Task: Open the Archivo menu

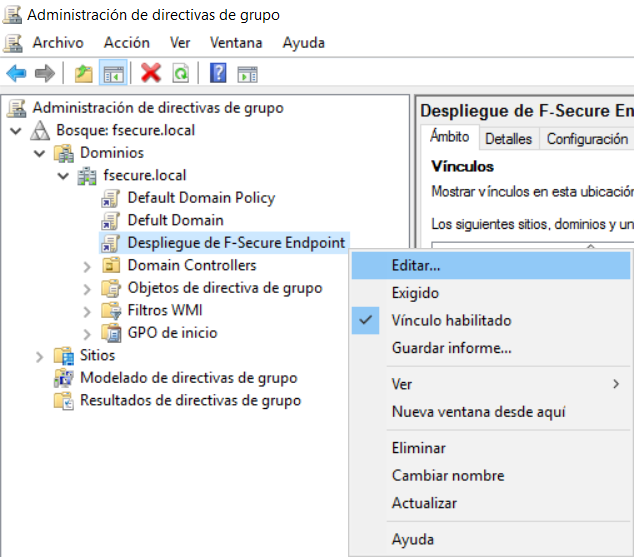Action: (x=58, y=43)
